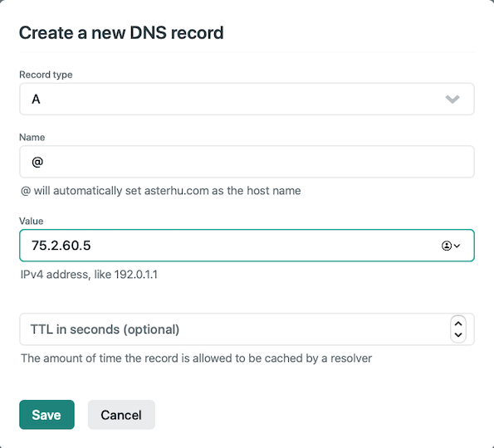494x448 pixels.
Task: Focus the Name input containing @
Action: coord(247,162)
